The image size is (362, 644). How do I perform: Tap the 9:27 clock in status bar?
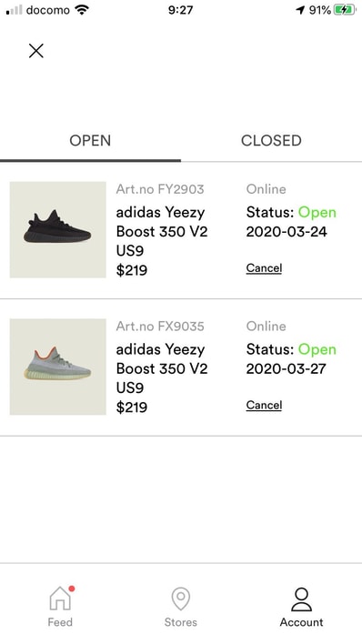[x=181, y=10]
